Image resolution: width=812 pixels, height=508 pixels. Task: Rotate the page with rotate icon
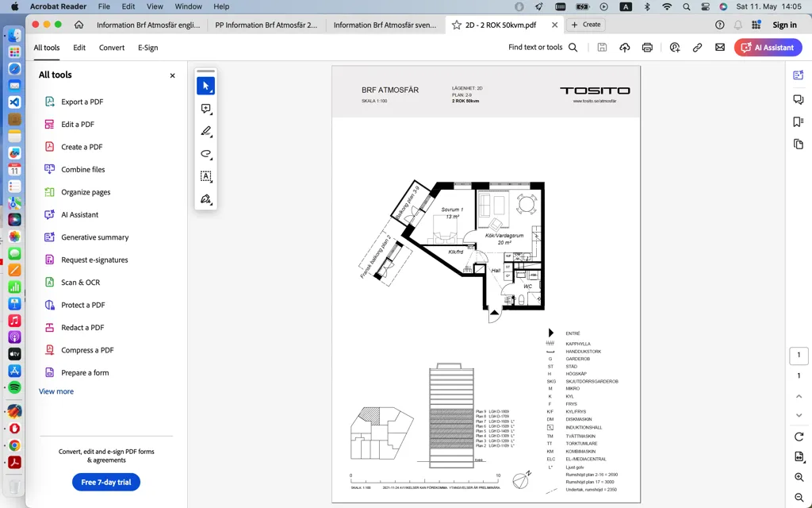coord(799,437)
